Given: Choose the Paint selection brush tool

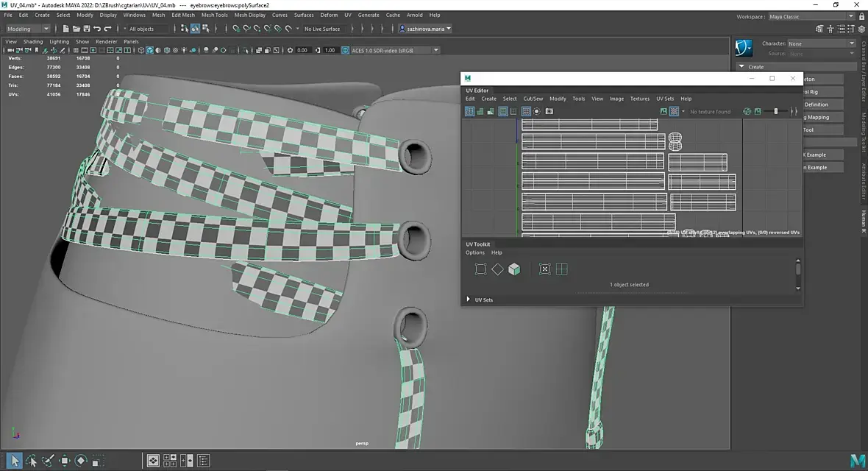Looking at the screenshot, I should (x=48, y=461).
